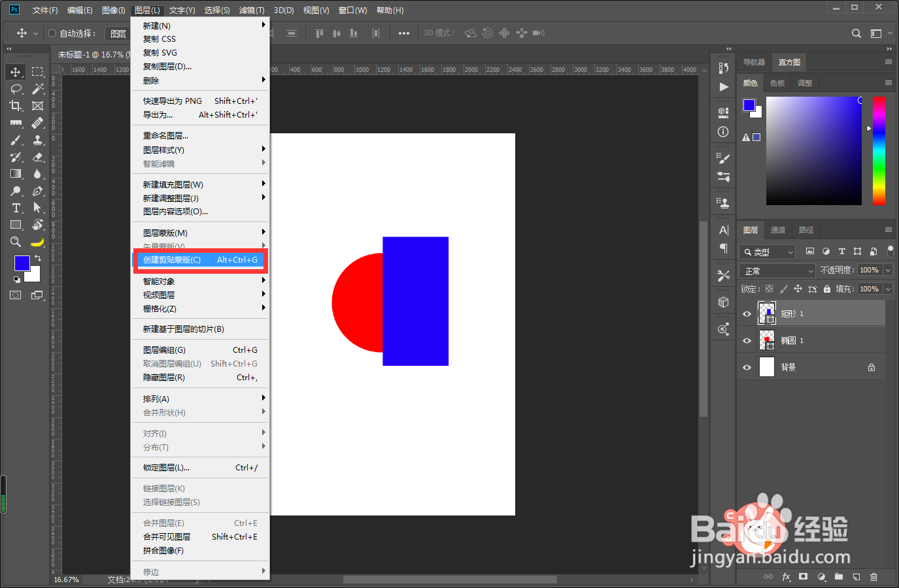The height and width of the screenshot is (588, 899).
Task: Select the Rectangle shape tool
Action: [16, 225]
